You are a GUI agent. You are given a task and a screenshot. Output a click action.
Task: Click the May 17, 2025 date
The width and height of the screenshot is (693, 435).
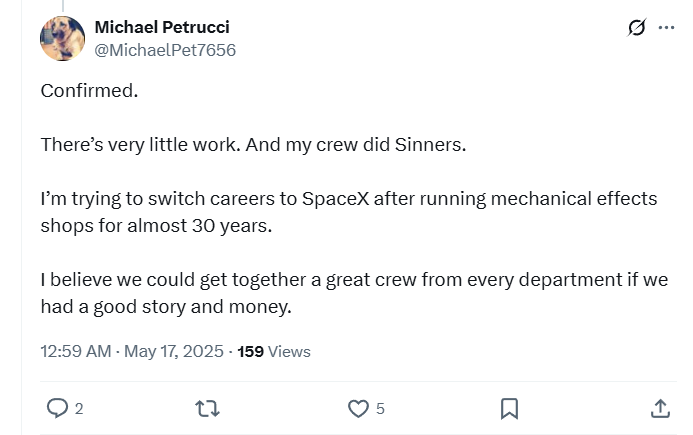[x=175, y=351]
